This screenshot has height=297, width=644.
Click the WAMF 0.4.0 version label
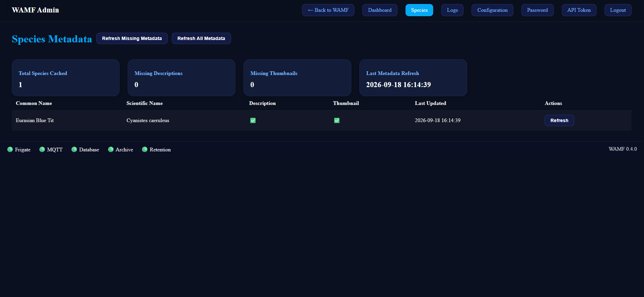pyautogui.click(x=623, y=149)
